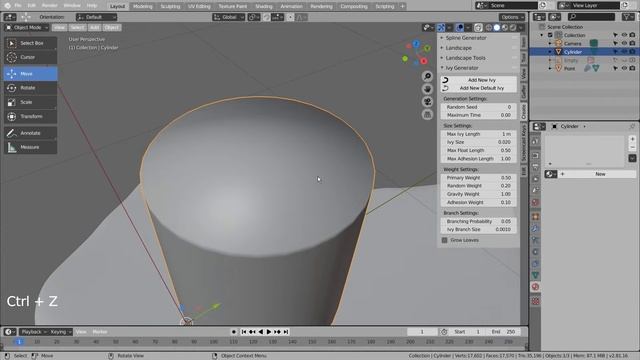Toggle X-ray view in viewport header
The width and height of the screenshot is (640, 360).
pos(478,28)
